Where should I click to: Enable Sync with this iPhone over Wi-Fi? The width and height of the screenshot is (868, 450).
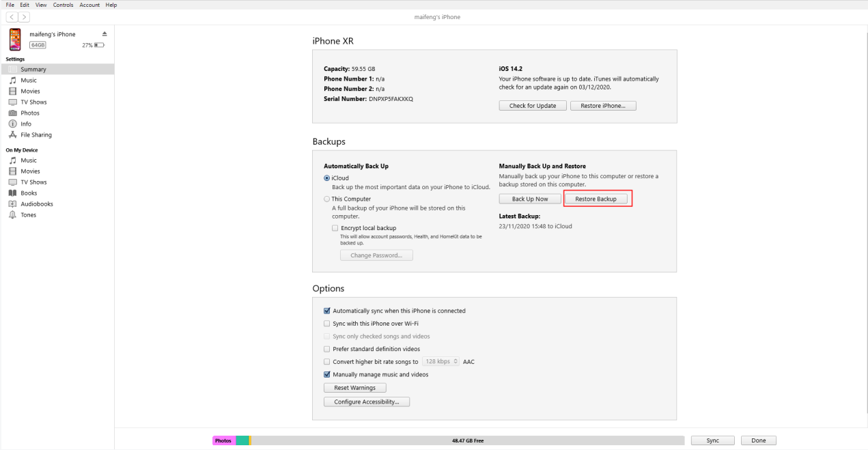pos(327,324)
